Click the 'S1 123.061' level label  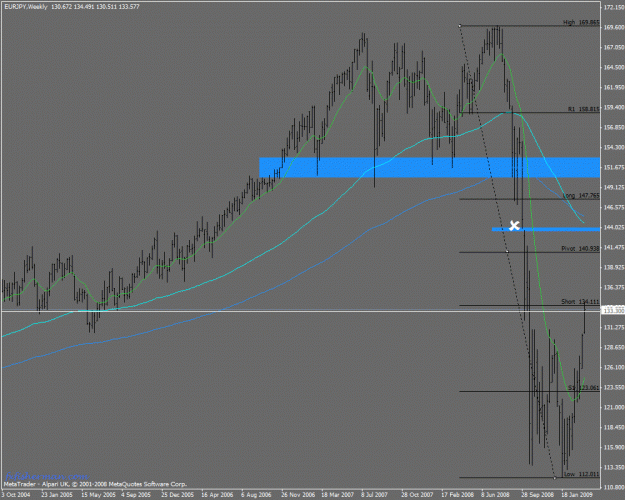[583, 388]
